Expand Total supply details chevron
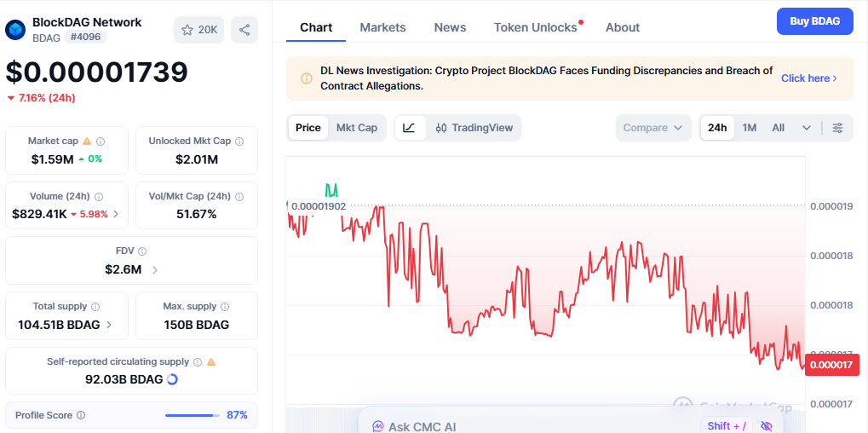The height and width of the screenshot is (433, 868). [x=108, y=325]
